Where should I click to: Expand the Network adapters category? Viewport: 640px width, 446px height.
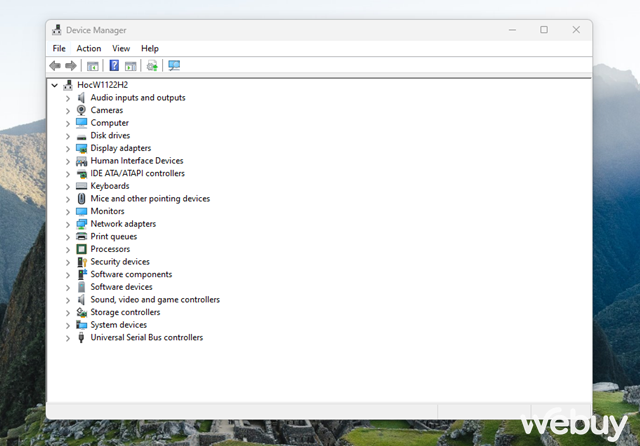[68, 224]
